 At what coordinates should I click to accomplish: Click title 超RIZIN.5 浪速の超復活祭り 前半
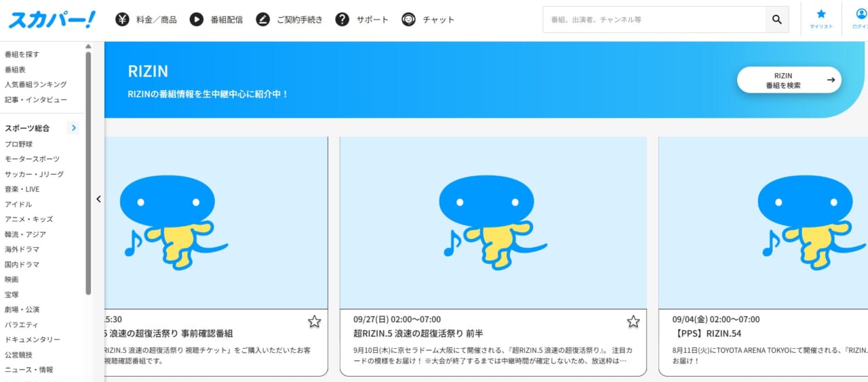(x=418, y=333)
